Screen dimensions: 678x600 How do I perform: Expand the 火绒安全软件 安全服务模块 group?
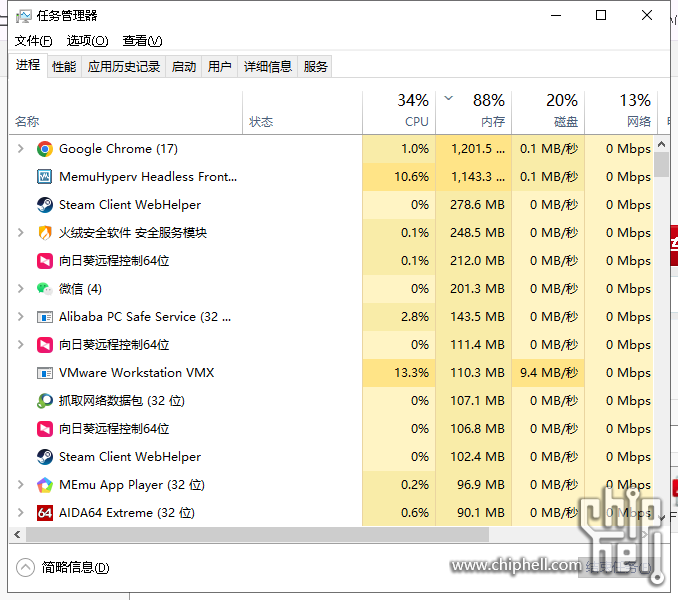(x=20, y=233)
